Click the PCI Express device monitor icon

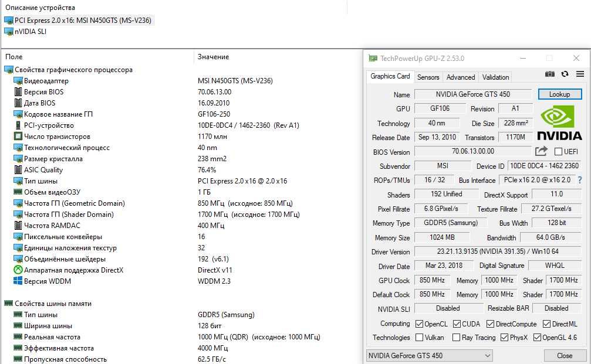(x=9, y=21)
